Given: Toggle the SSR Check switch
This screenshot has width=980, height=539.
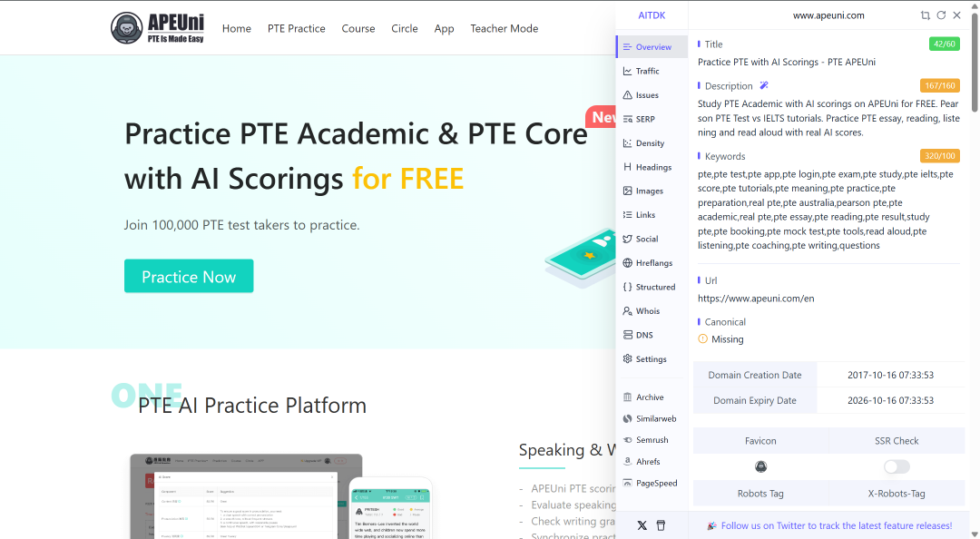Looking at the screenshot, I should 897,466.
